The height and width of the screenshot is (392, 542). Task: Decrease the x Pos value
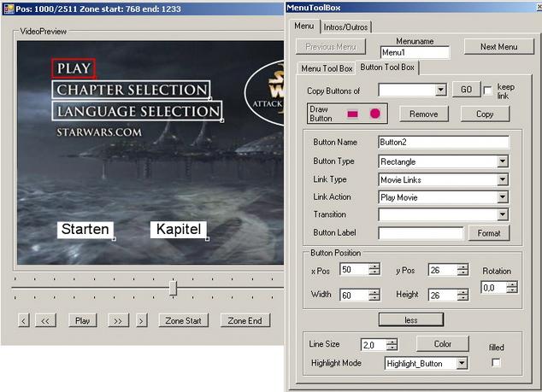[x=374, y=272]
